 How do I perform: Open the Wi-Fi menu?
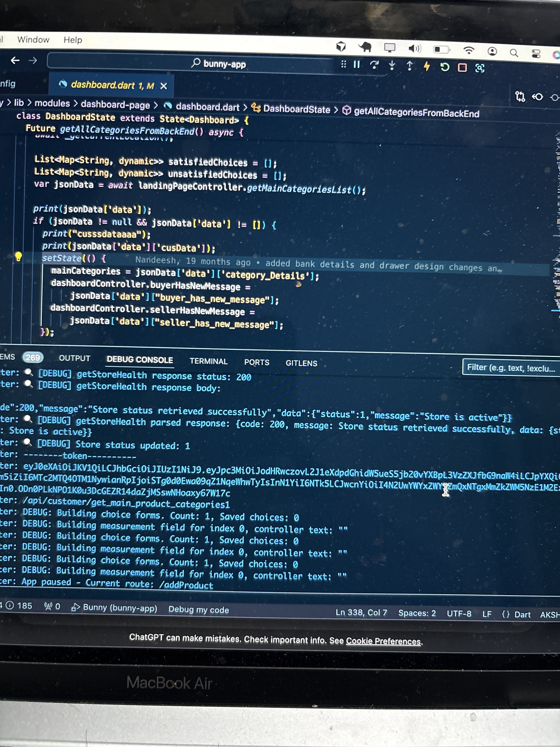[x=469, y=51]
